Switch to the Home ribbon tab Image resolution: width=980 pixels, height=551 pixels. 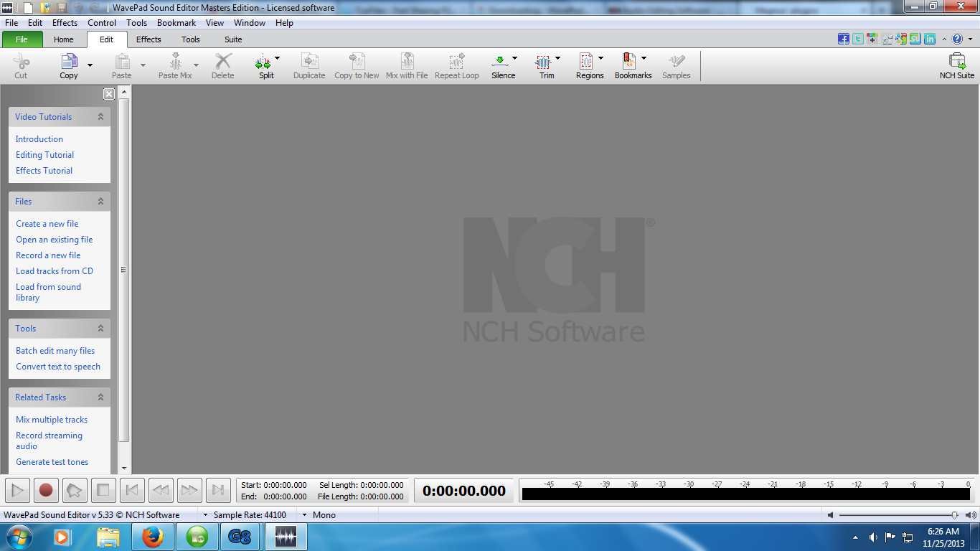point(64,39)
